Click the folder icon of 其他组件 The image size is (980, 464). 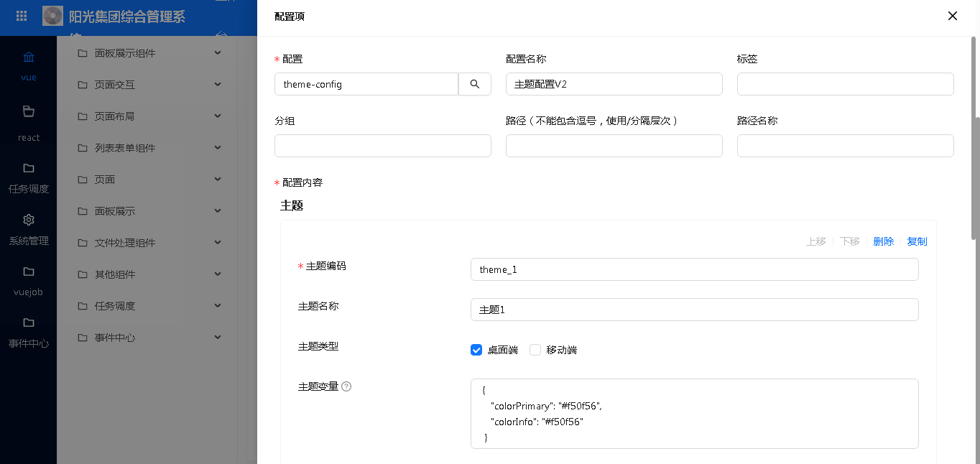tap(82, 274)
